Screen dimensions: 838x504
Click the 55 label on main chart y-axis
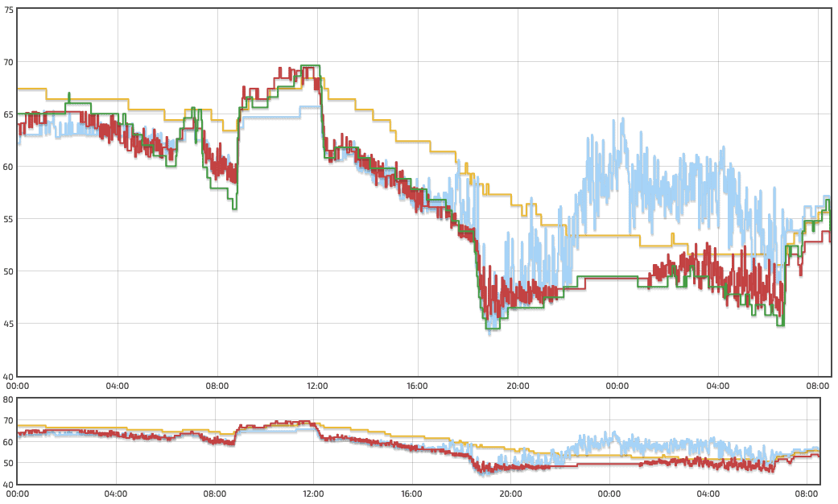[x=9, y=219]
